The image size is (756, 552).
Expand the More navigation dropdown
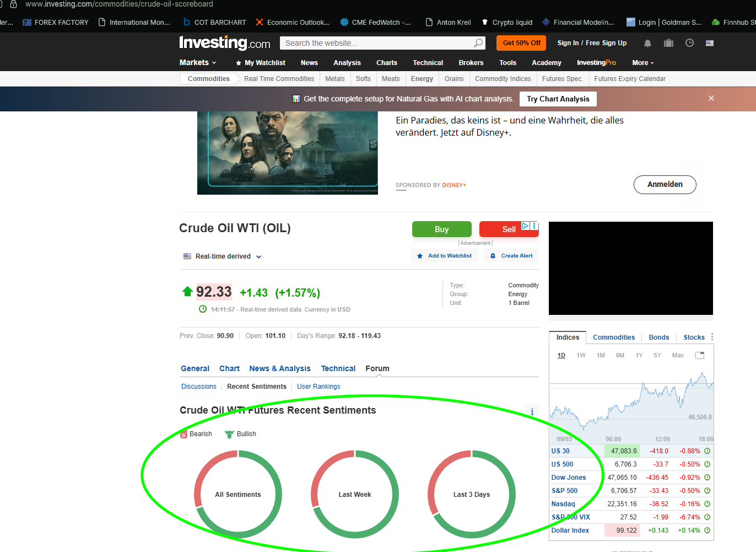tap(642, 63)
